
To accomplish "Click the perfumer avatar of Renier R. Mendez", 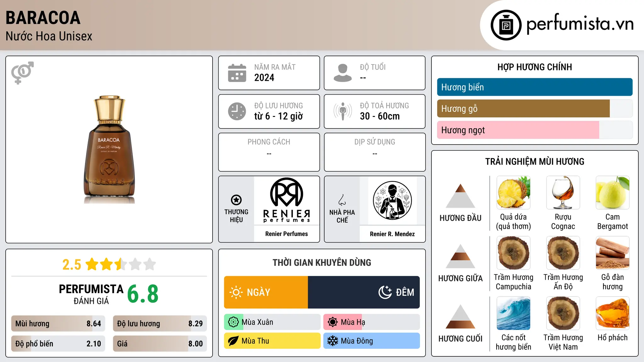I will (x=392, y=200).
